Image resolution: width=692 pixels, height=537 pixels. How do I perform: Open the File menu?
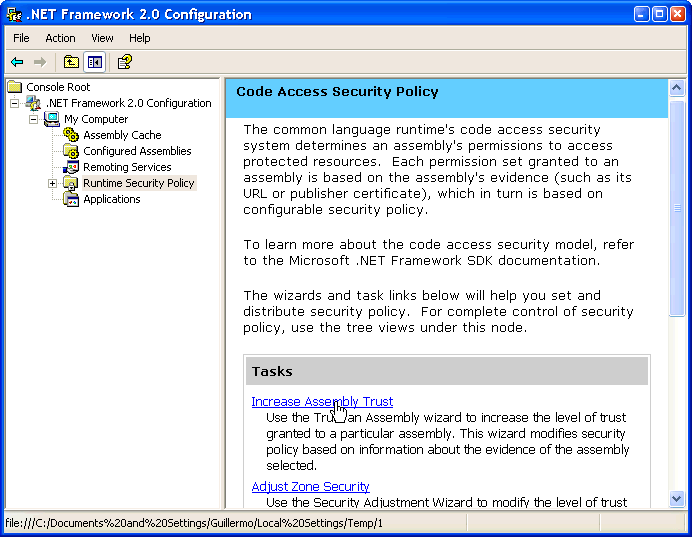pyautogui.click(x=21, y=38)
